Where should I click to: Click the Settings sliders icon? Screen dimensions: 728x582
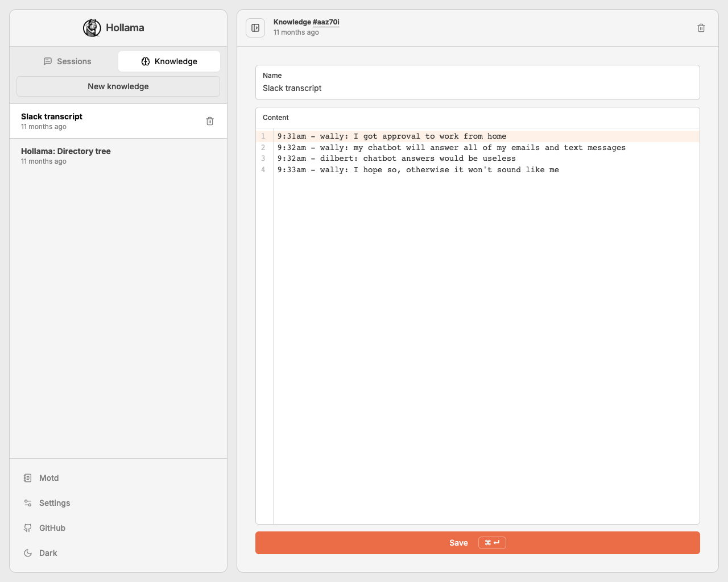tap(28, 503)
